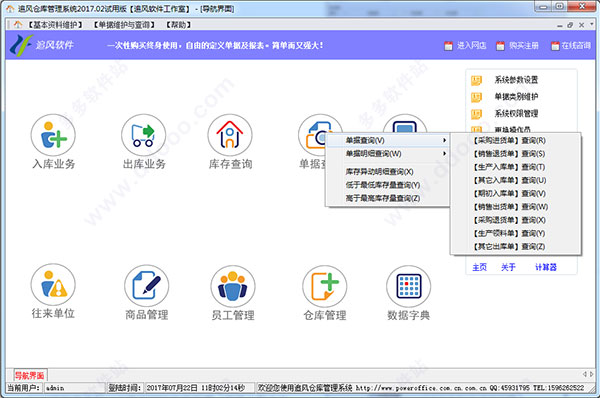Expand submenu arrow of 单据明细查询(W)
This screenshot has height=398, width=600.
[x=444, y=154]
